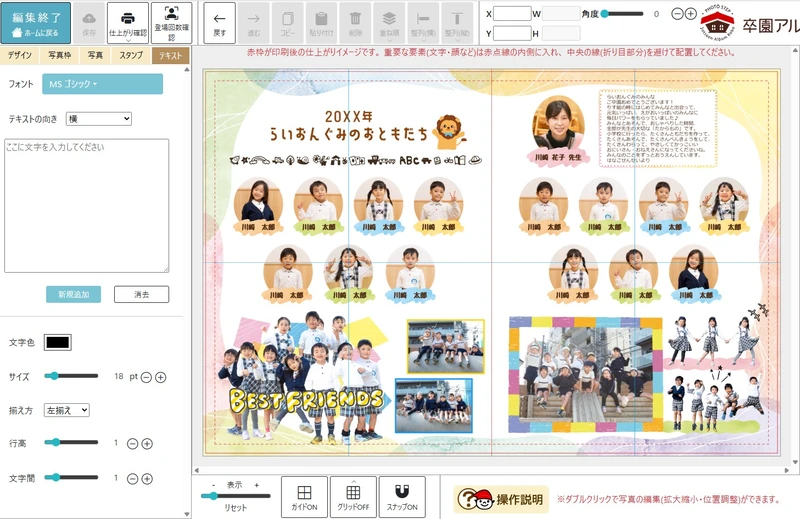Increase angle with the plus button
The height and width of the screenshot is (519, 800).
(x=690, y=14)
